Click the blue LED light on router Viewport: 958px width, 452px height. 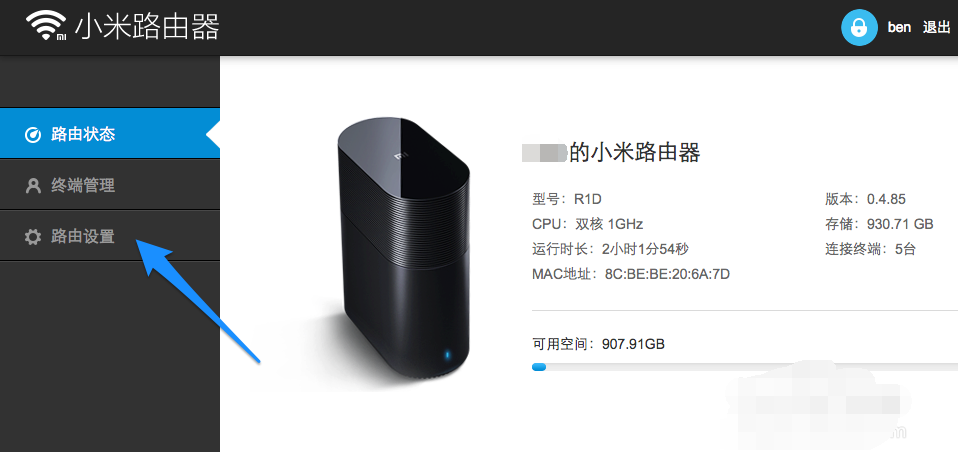447,354
